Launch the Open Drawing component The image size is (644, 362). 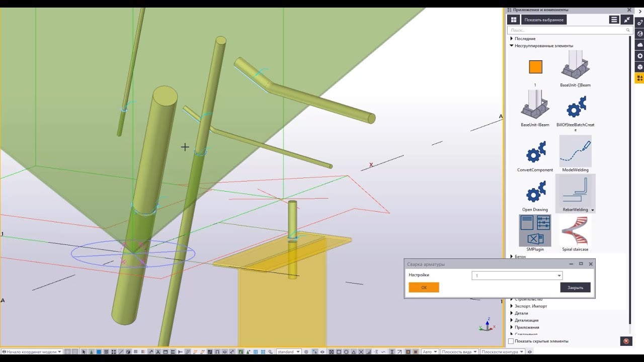pyautogui.click(x=535, y=192)
